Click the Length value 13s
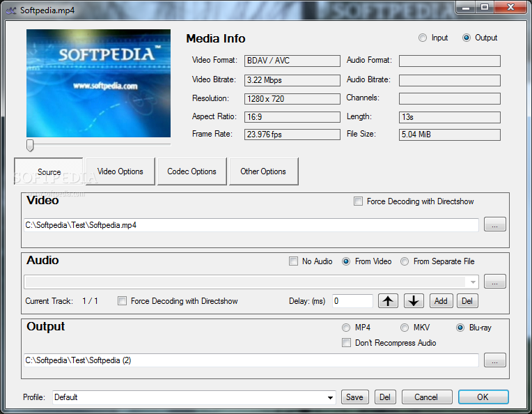 pos(450,117)
